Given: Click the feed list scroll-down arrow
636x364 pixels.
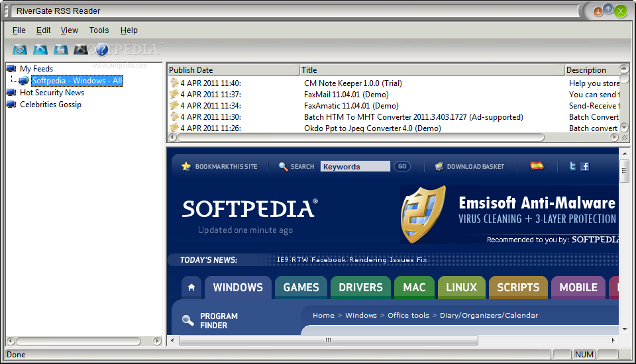Looking at the screenshot, I should click(624, 128).
